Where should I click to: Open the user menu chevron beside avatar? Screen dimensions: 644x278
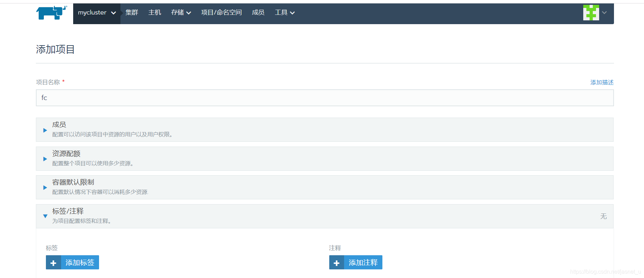tap(604, 12)
